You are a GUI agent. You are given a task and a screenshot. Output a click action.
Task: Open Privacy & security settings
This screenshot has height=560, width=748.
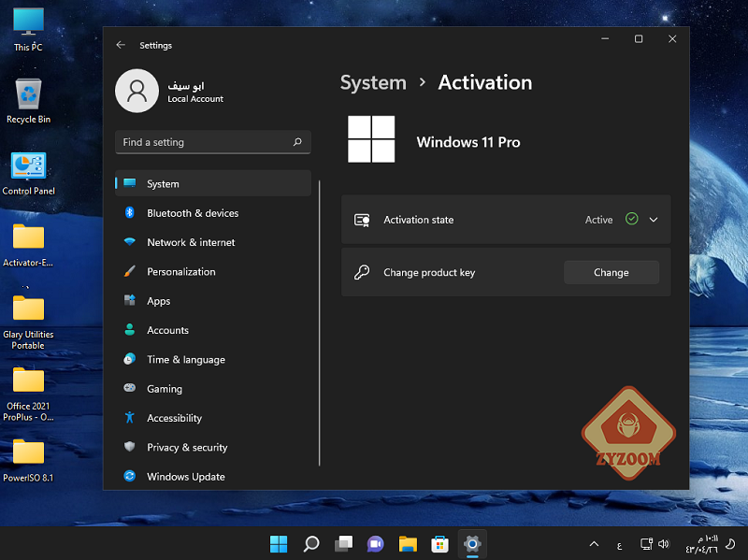(x=213, y=447)
